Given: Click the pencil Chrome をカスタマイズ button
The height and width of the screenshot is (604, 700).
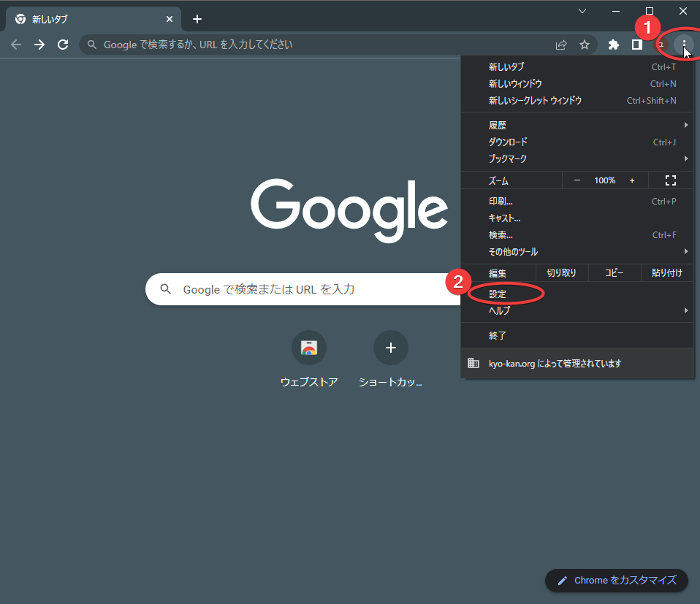Looking at the screenshot, I should tap(617, 581).
